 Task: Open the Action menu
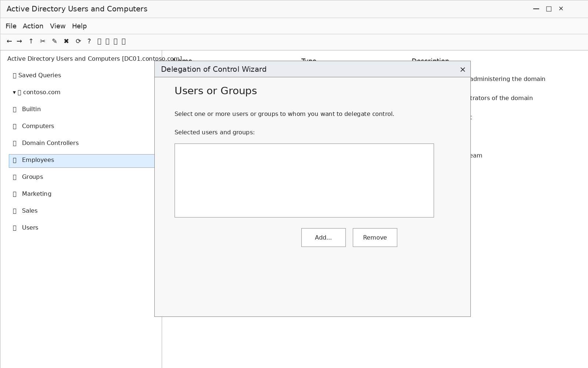33,26
